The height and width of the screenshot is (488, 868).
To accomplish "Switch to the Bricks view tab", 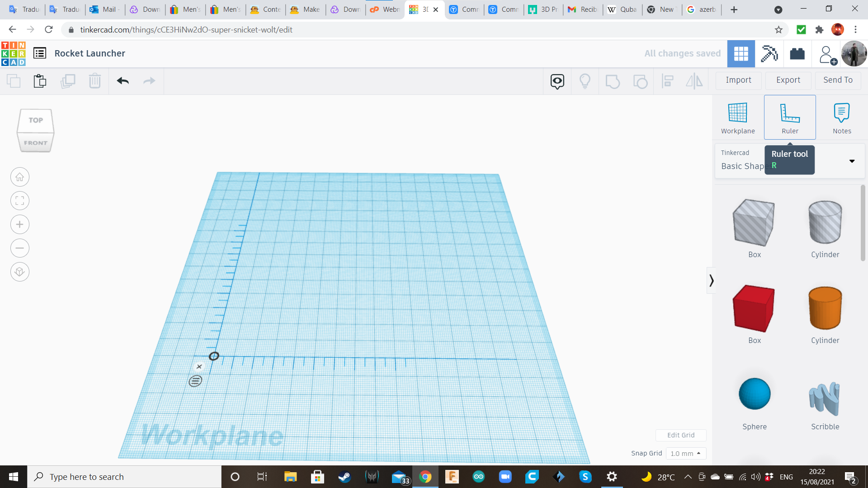I will (797, 54).
